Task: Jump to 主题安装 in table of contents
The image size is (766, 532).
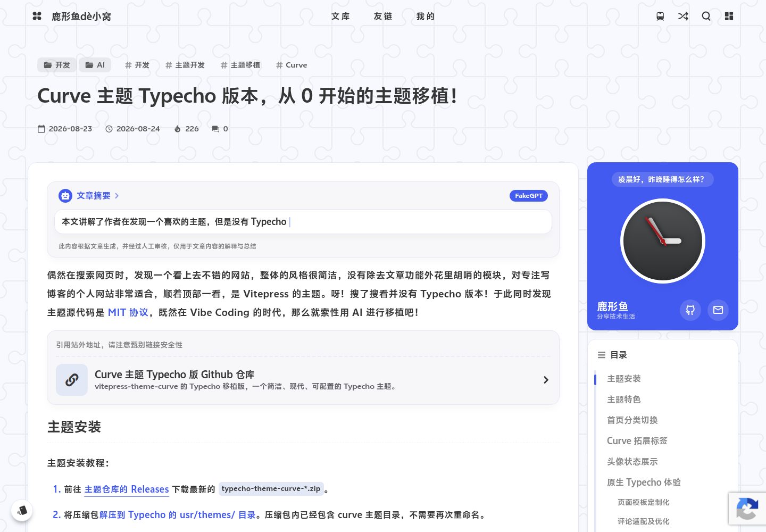Action: point(624,379)
